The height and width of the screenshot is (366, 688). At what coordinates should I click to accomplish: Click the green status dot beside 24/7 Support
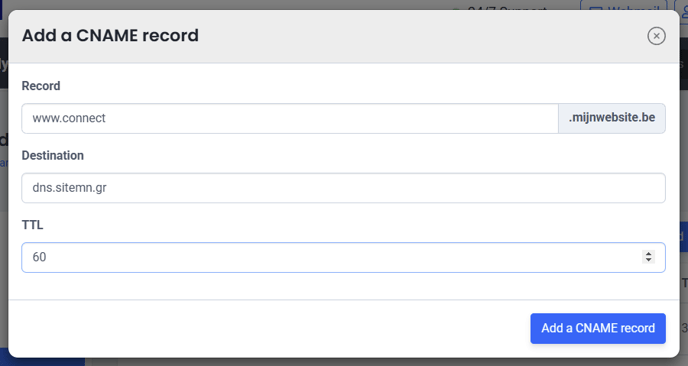click(x=456, y=9)
